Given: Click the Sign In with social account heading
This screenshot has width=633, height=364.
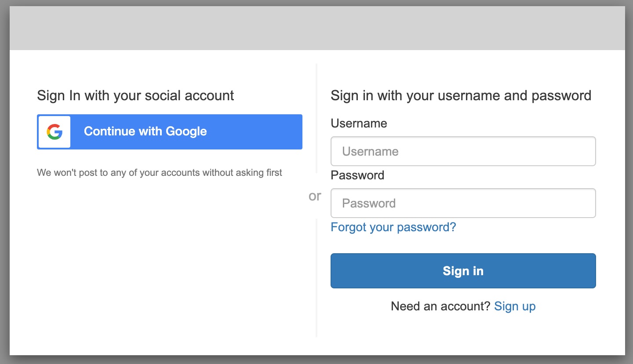Looking at the screenshot, I should pos(135,95).
